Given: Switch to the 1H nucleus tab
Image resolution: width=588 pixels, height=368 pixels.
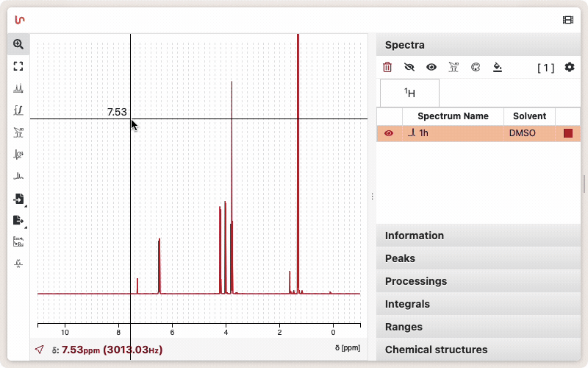Looking at the screenshot, I should point(409,93).
